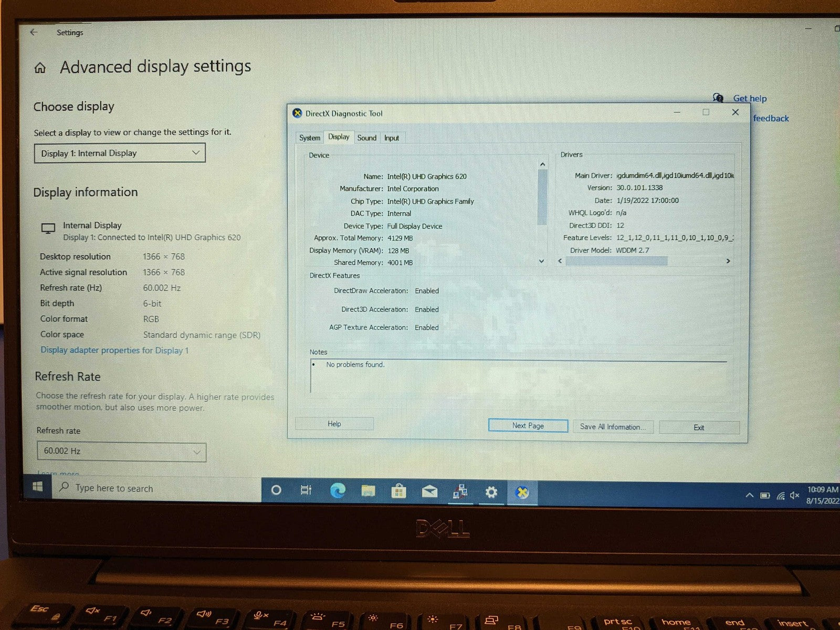Open the Windows Start menu
This screenshot has width=840, height=630.
coord(37,487)
